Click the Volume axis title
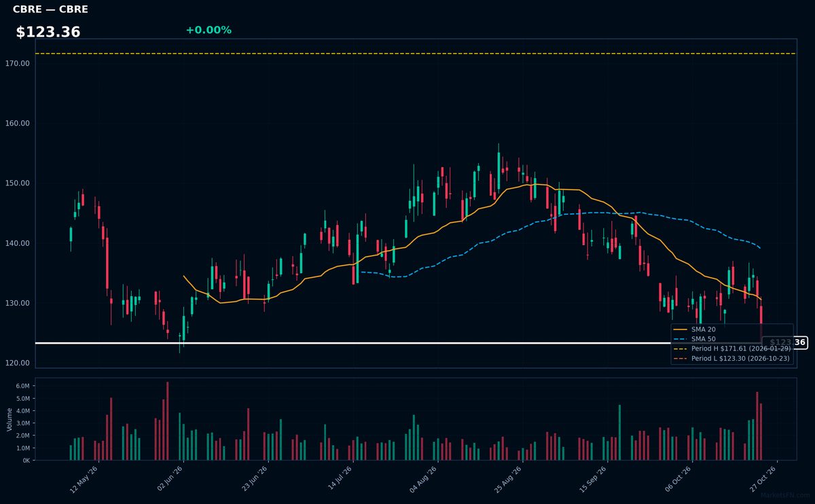This screenshot has height=504, width=815. (9, 419)
